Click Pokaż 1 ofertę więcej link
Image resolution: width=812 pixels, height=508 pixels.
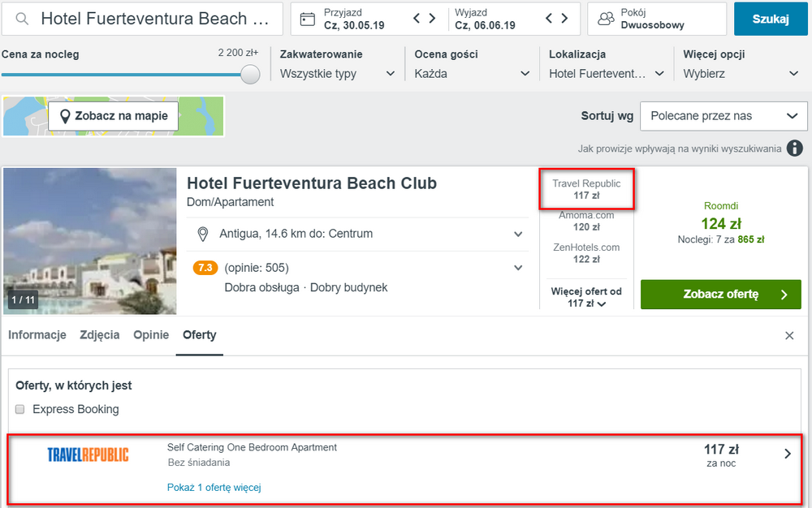(x=214, y=488)
